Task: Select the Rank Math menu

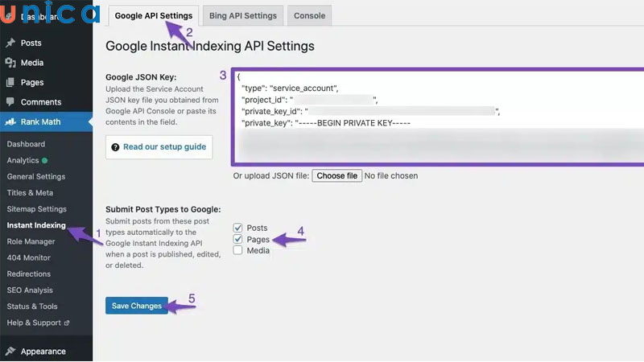Action: pyautogui.click(x=46, y=121)
